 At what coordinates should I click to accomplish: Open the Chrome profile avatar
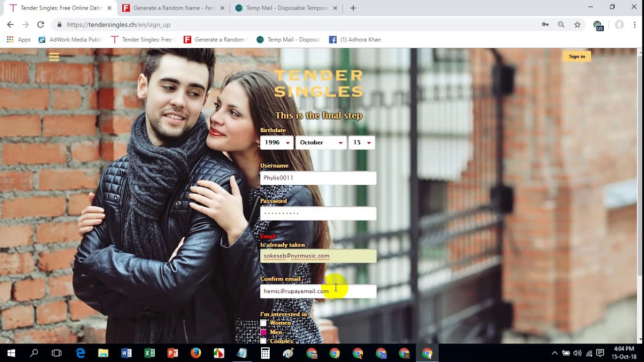point(619,25)
